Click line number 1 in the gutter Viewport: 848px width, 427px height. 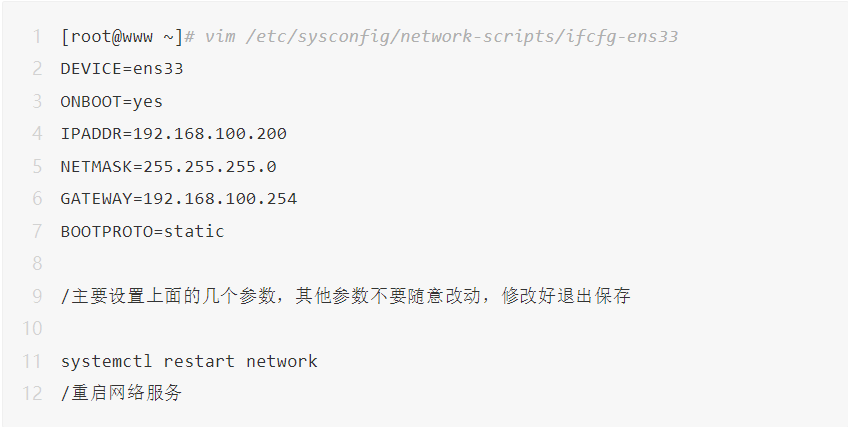tap(37, 37)
